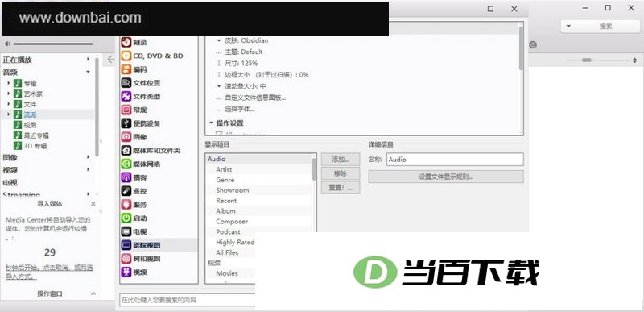Select the 视图 tree item
This screenshot has height=312, width=644.
pos(30,125)
